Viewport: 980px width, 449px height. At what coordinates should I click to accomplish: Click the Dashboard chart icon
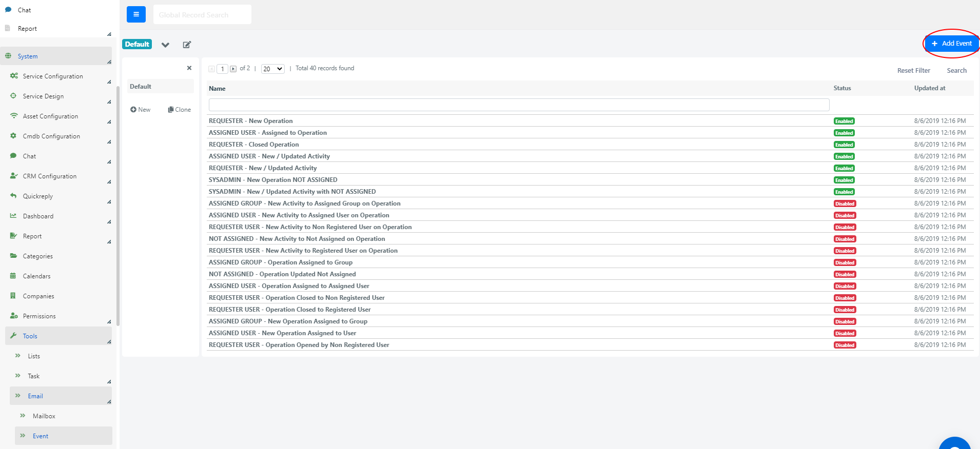point(13,216)
